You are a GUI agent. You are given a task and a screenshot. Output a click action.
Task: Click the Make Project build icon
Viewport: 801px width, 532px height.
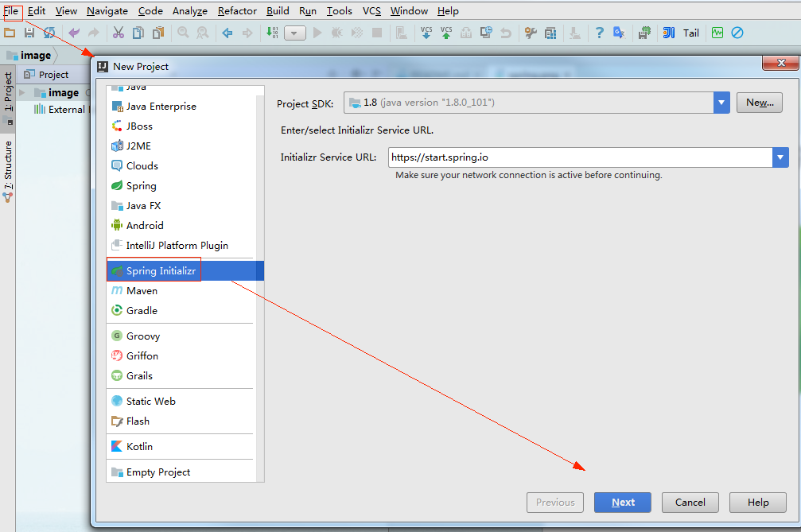[x=272, y=33]
